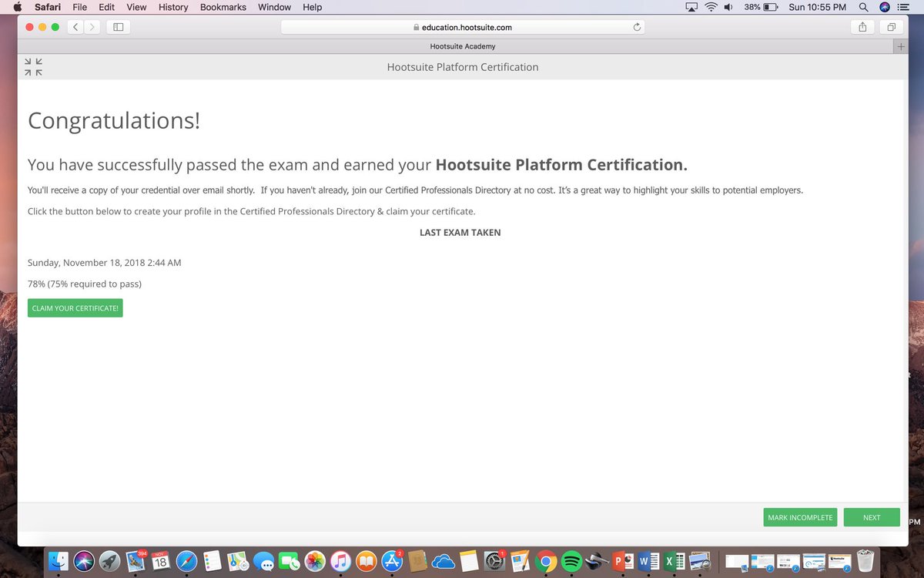
Task: Open the volume control in menu bar
Action: coord(728,7)
